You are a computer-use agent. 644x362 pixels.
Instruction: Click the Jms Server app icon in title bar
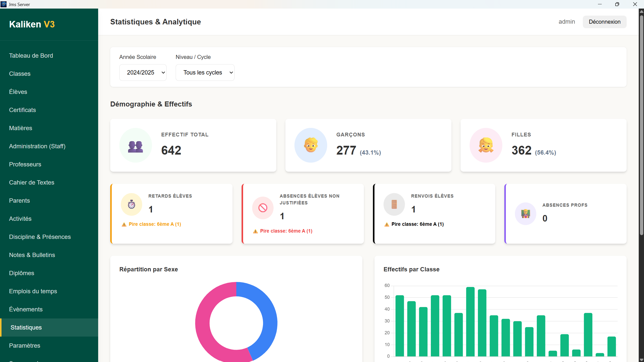tap(4, 4)
